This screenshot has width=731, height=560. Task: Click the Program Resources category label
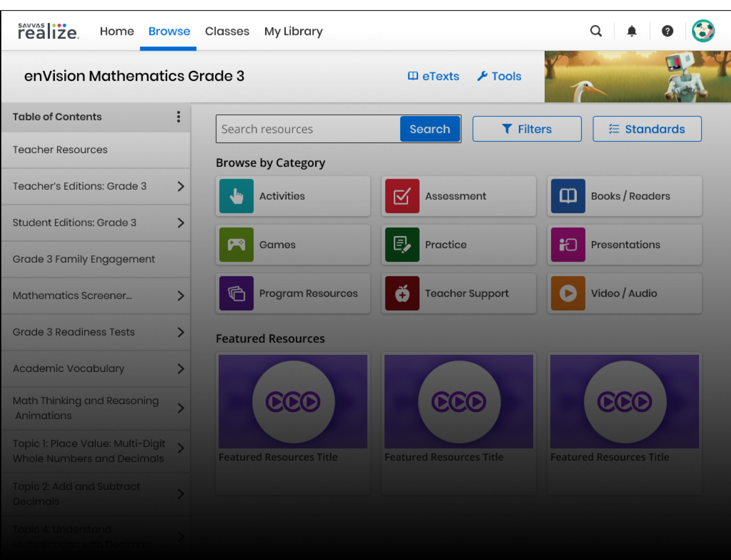308,293
